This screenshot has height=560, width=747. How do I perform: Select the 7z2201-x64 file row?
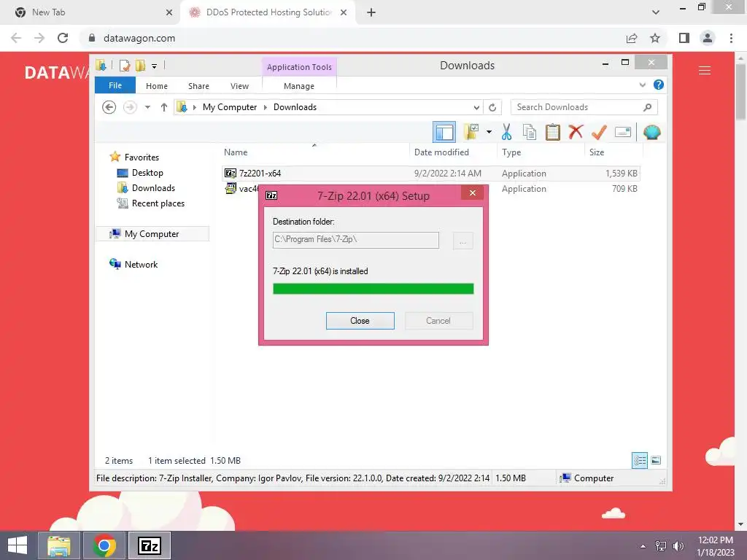click(430, 174)
